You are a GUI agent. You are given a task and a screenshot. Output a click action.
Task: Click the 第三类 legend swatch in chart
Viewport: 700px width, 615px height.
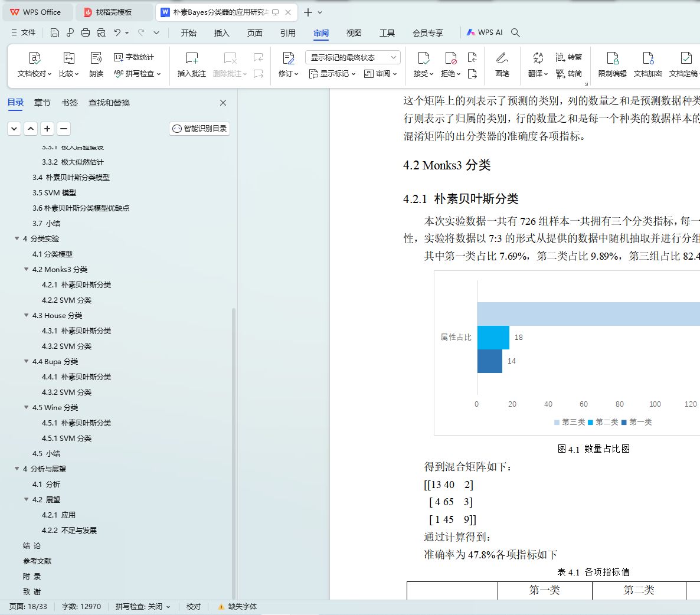(557, 422)
